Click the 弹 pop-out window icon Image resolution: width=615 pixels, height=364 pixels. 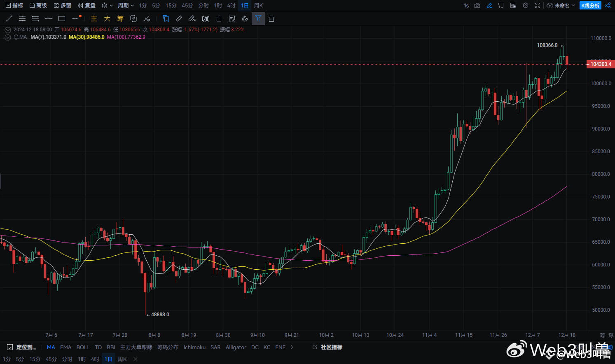click(x=513, y=5)
